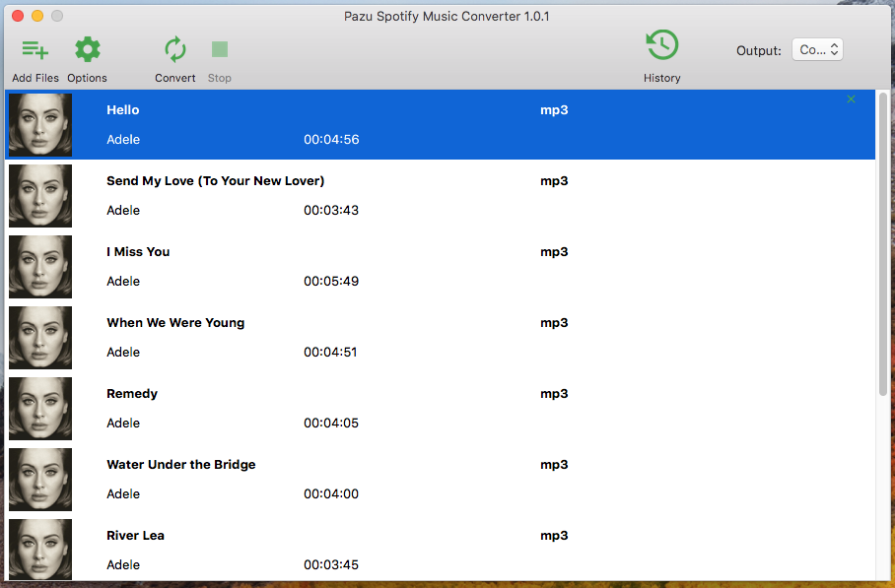Open the History clock icon

point(661,45)
